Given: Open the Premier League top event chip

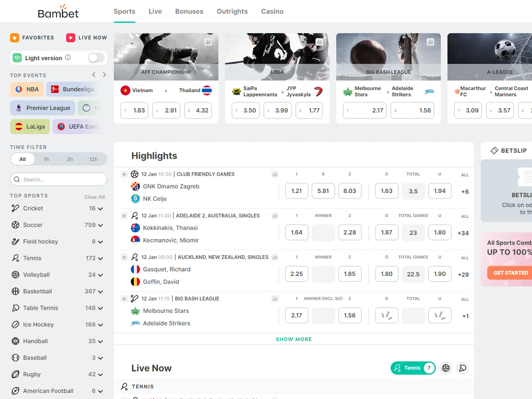Looking at the screenshot, I should tap(43, 108).
